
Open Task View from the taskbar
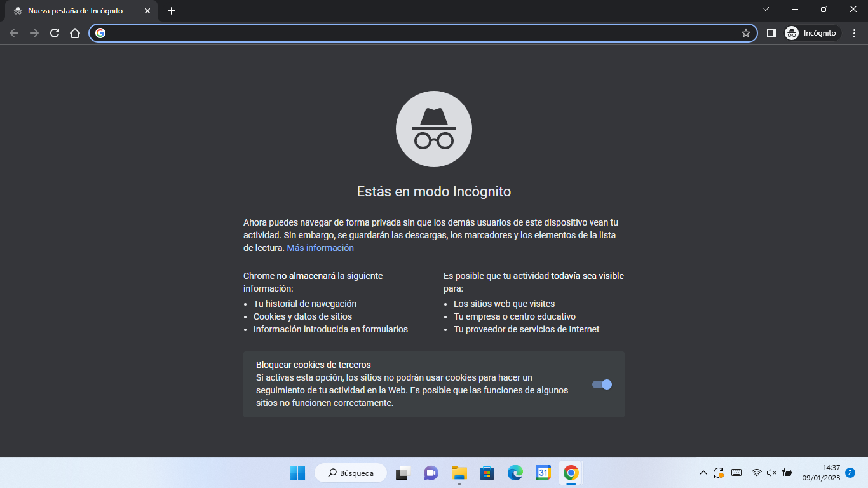click(x=403, y=473)
